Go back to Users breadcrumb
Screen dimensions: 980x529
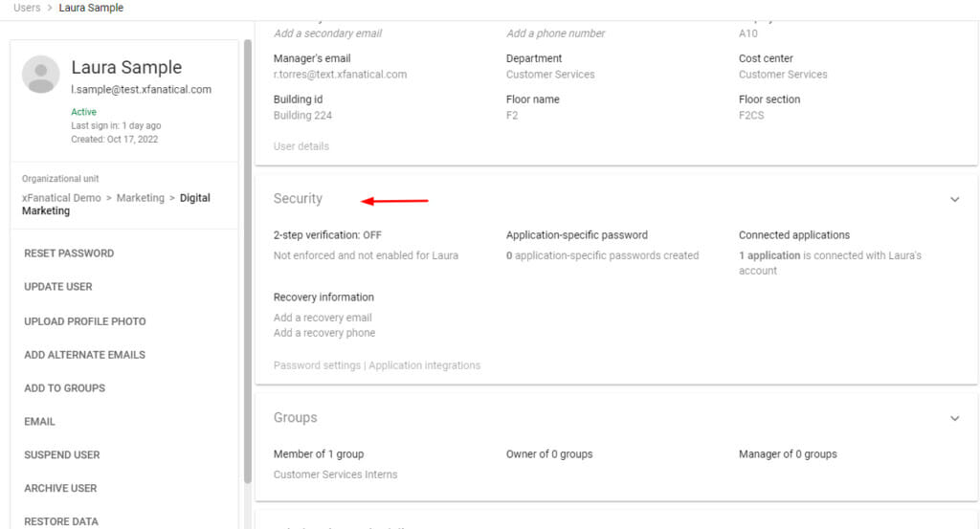coord(27,8)
